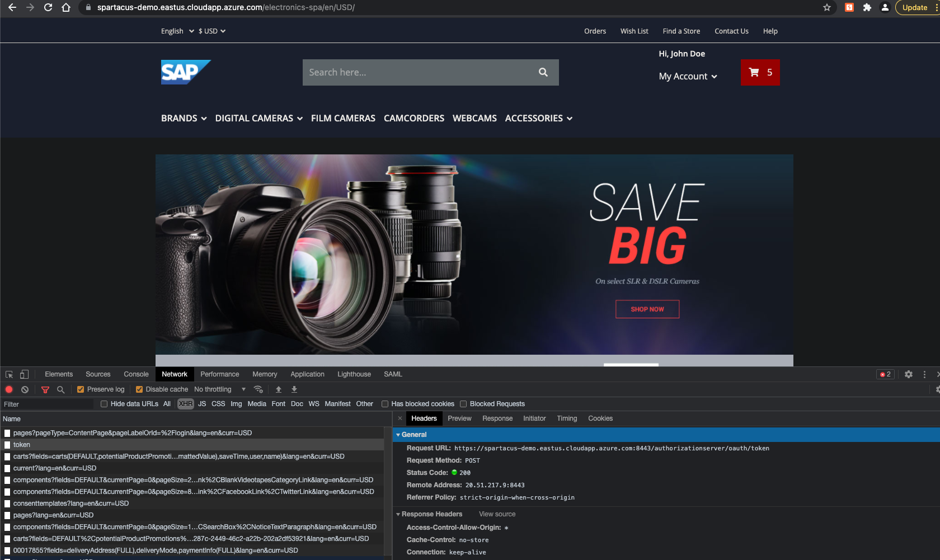Toggle the device toolbar icon in DevTools

24,374
